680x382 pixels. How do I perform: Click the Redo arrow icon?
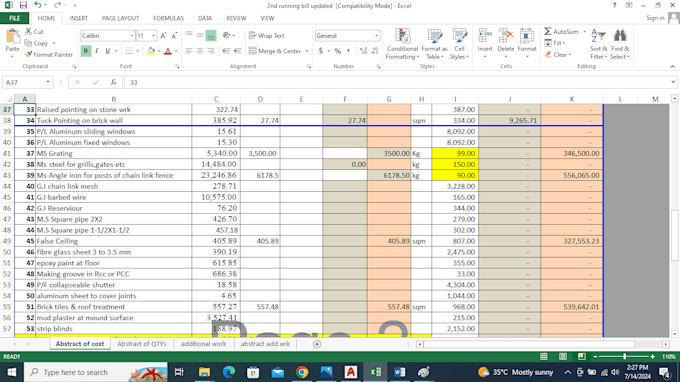(57, 5)
